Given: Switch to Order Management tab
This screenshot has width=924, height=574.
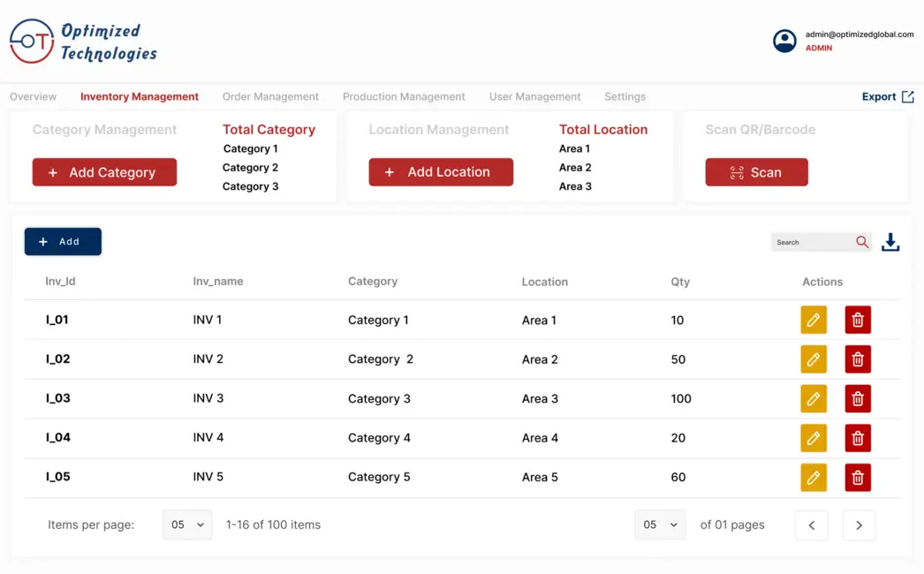Looking at the screenshot, I should tap(270, 96).
